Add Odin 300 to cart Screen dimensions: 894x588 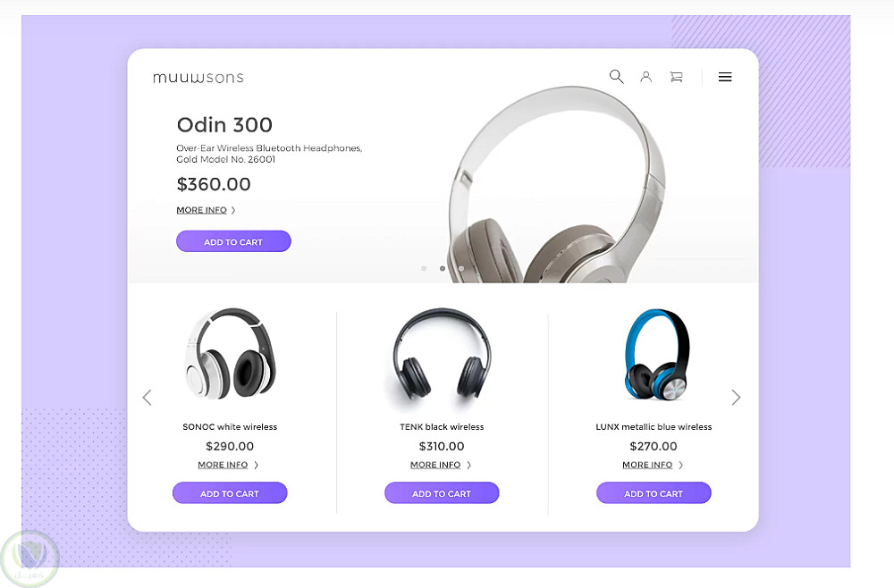tap(233, 241)
